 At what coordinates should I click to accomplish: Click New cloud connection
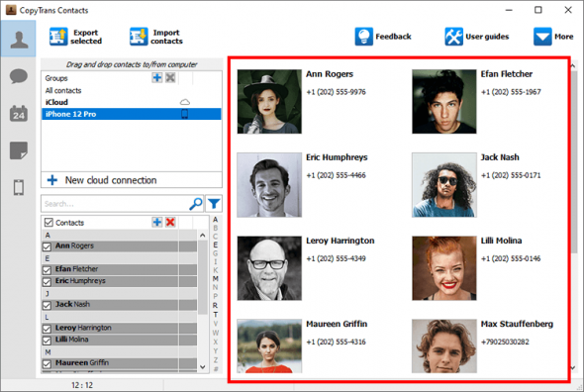132,180
